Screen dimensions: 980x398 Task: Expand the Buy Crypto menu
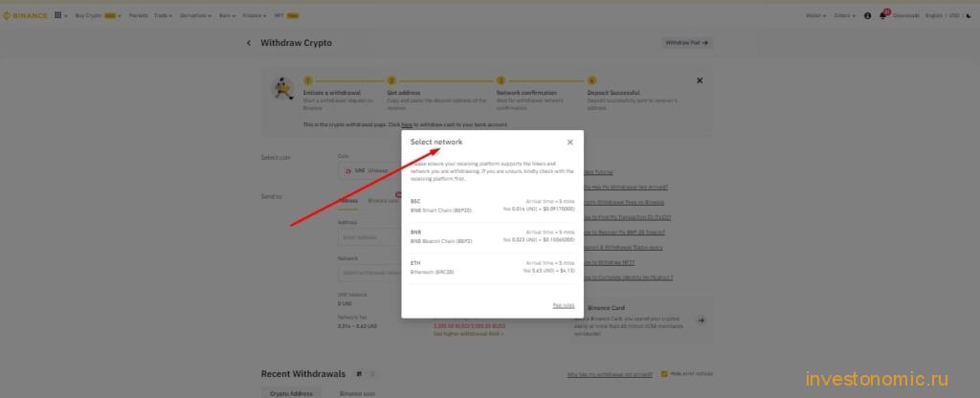(x=99, y=15)
